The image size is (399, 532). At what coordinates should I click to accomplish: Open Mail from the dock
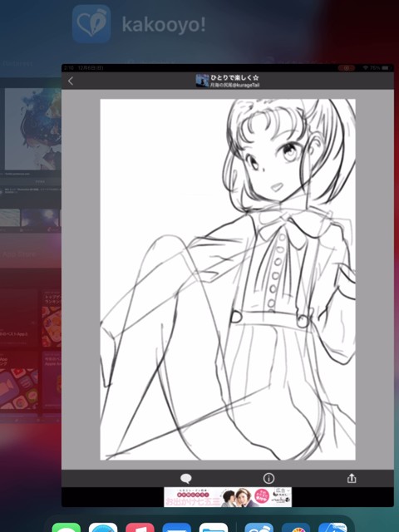click(176, 528)
